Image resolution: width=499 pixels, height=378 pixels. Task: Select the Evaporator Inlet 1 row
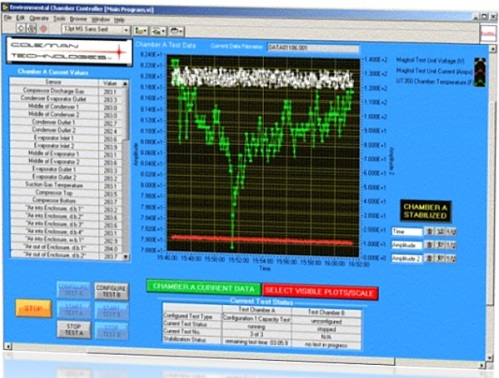[67, 138]
